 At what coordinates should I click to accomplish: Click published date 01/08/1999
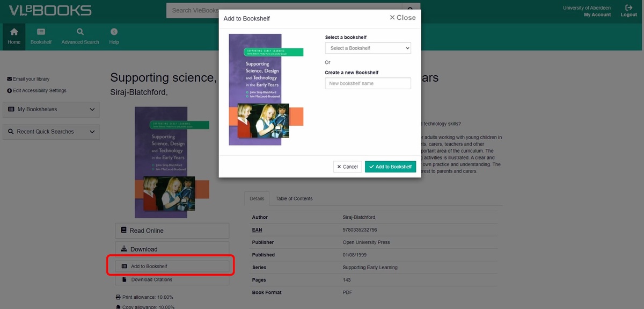coord(354,255)
